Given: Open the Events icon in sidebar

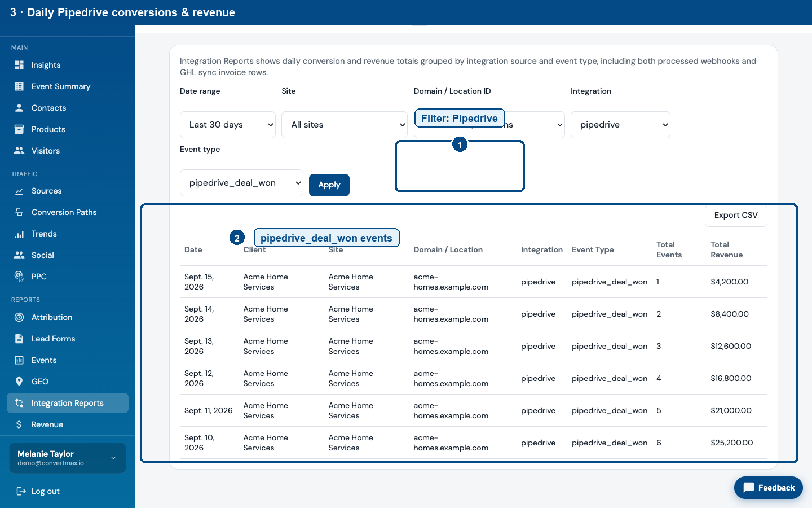Looking at the screenshot, I should coord(19,360).
